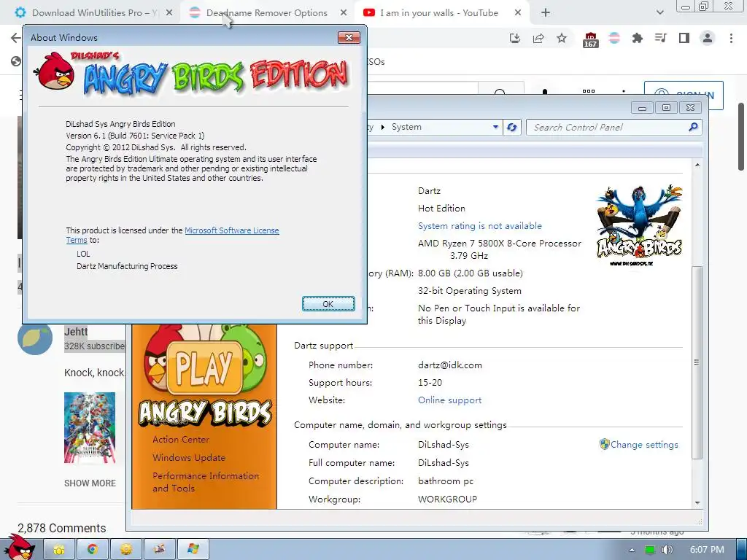
Task: Open System rating is not available link
Action: tap(480, 226)
